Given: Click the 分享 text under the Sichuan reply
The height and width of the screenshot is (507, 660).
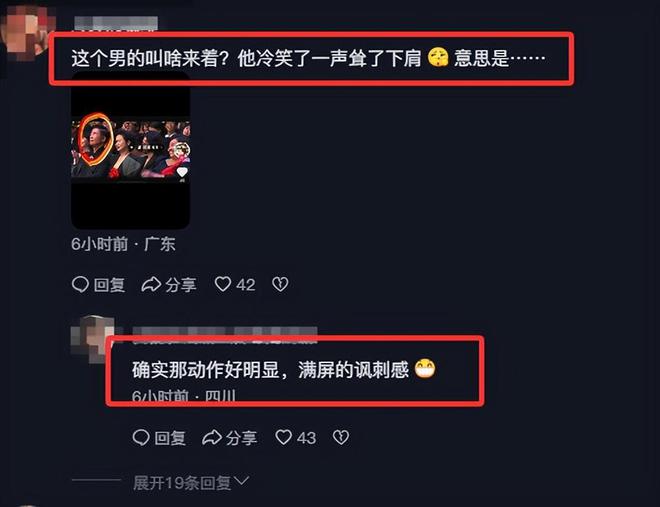Looking at the screenshot, I should [x=241, y=438].
